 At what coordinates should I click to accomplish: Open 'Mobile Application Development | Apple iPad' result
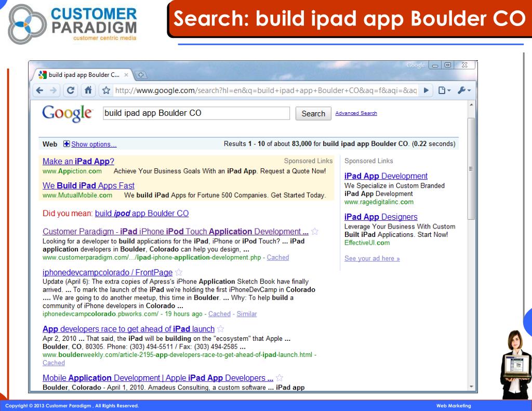coord(158,378)
